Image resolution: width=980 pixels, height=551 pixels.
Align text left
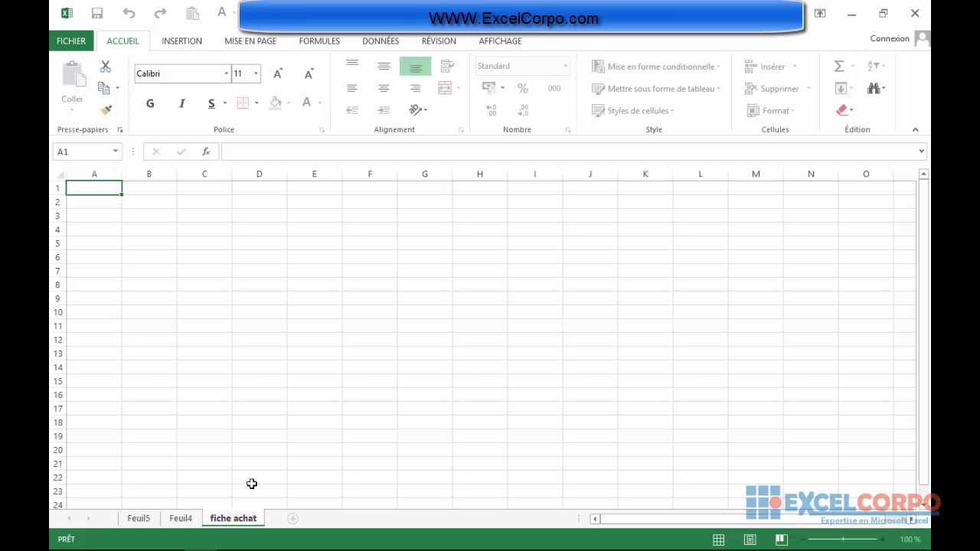tap(352, 88)
